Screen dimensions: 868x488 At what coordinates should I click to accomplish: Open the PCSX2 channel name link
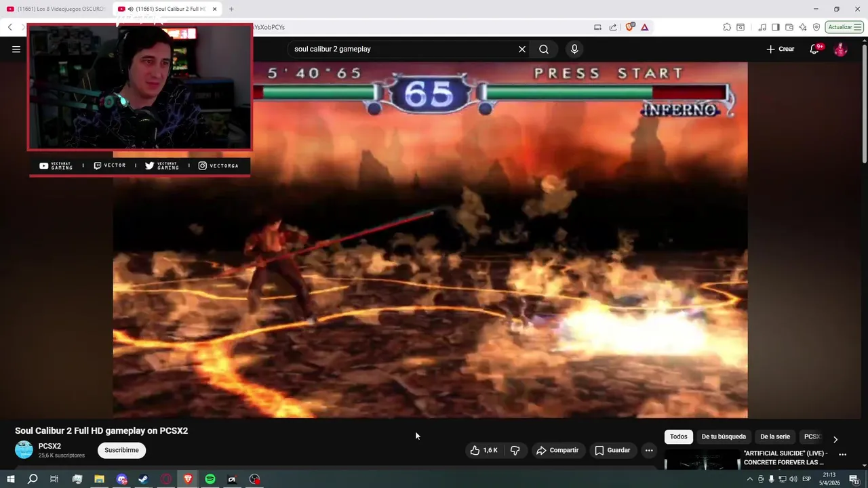(x=50, y=446)
